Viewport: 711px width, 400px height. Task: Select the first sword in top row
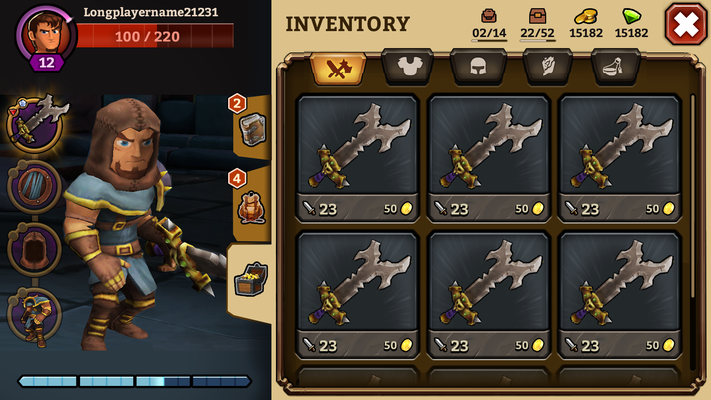click(357, 158)
